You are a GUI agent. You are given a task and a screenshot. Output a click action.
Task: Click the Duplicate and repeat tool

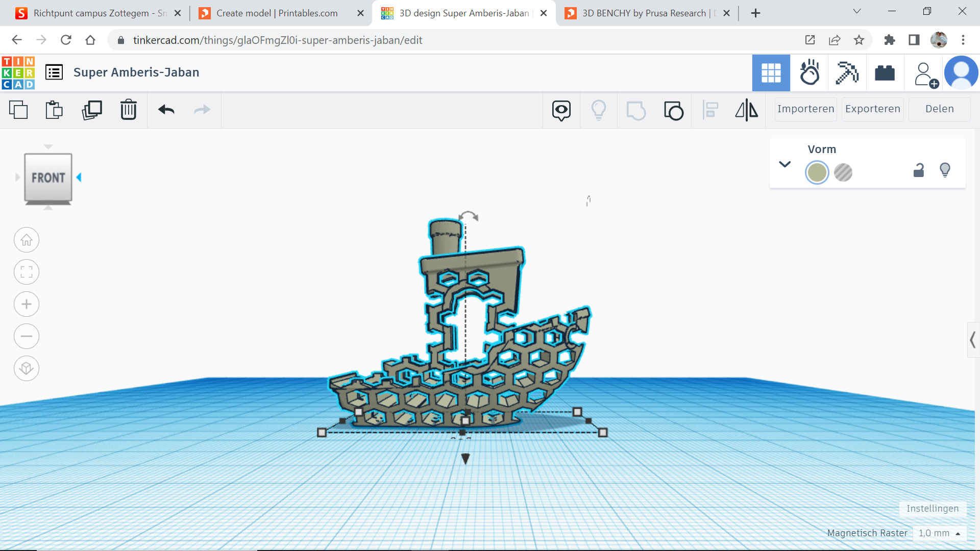point(92,110)
